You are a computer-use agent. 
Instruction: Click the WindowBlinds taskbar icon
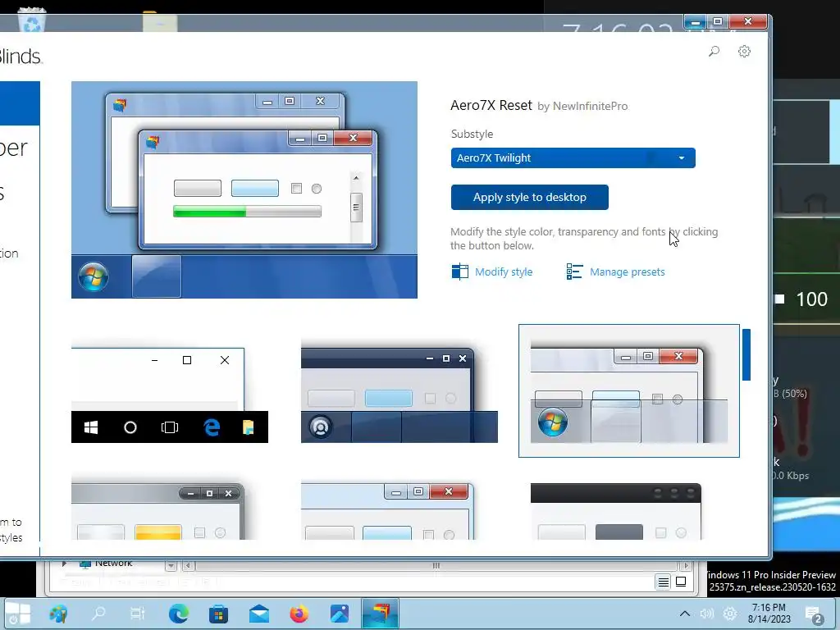(380, 614)
